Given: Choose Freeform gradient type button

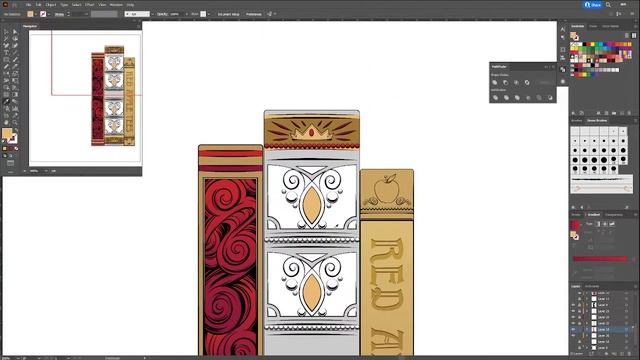Looking at the screenshot, I should point(612,224).
